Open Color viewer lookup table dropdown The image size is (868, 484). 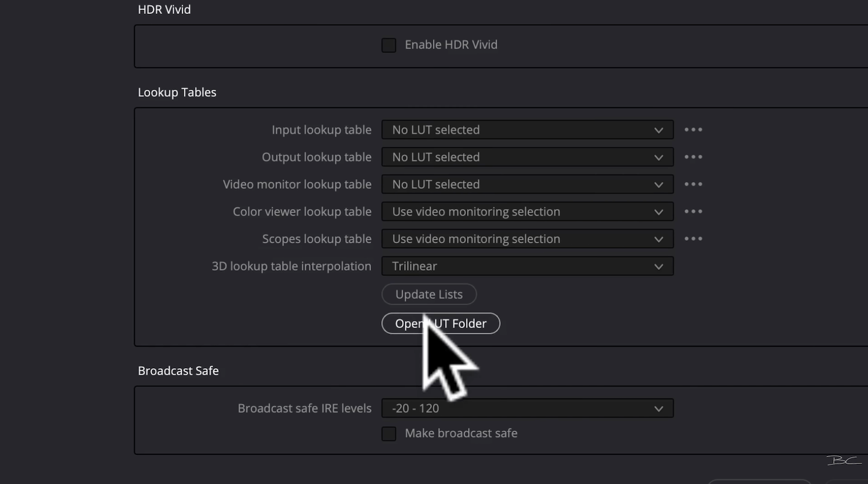[527, 212]
